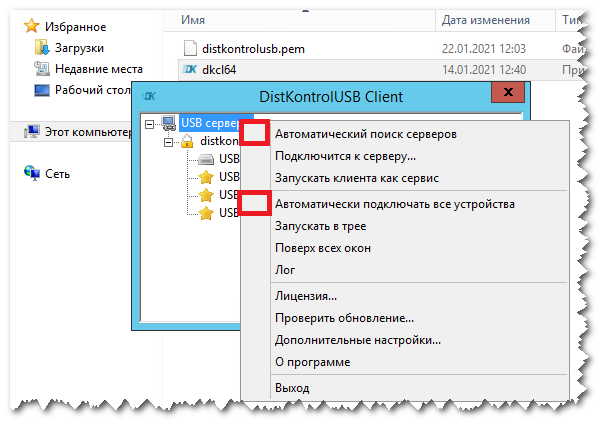Open Дополнительные настройки from context menu

[357, 340]
